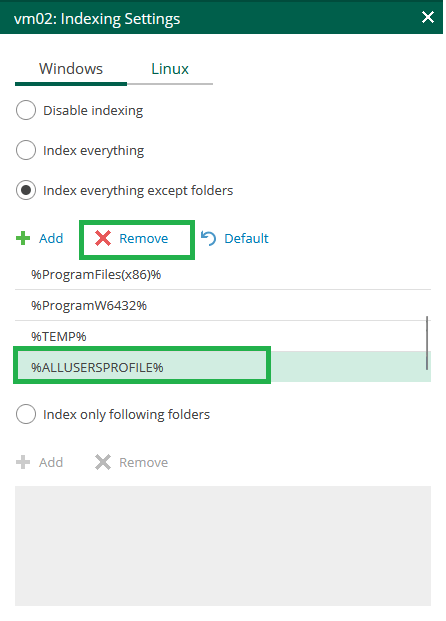
Task: Click the red X Remove icon
Action: tap(103, 238)
